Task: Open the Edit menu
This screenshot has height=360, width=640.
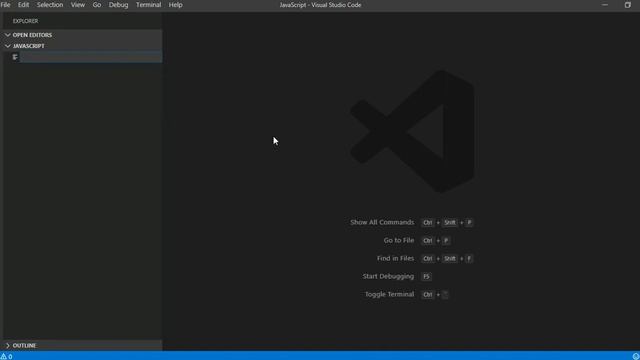Action: (23, 5)
